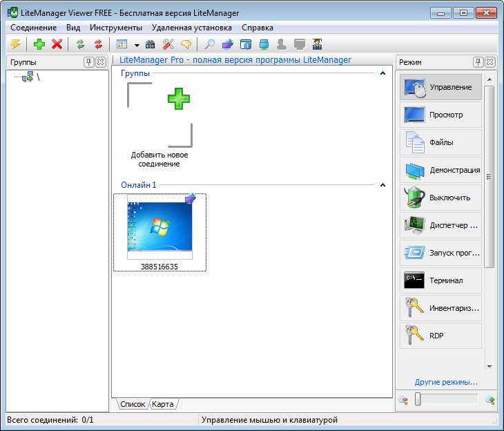Select the 388516635 desktop thumbnail
504x431 pixels.
pos(159,227)
